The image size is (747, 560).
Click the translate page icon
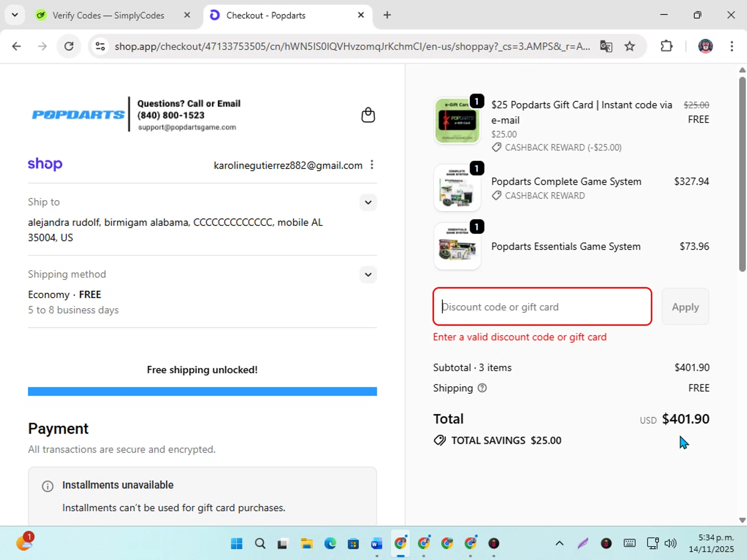click(x=606, y=46)
